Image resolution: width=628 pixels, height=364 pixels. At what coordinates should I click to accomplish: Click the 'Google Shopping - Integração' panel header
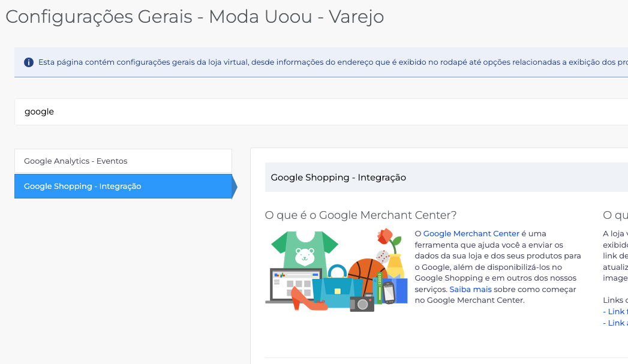tap(446, 178)
